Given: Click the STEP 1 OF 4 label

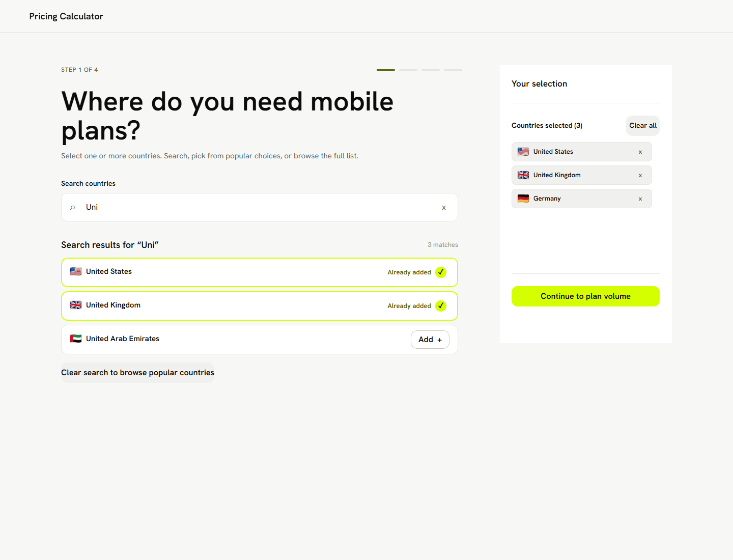Looking at the screenshot, I should click(x=79, y=70).
